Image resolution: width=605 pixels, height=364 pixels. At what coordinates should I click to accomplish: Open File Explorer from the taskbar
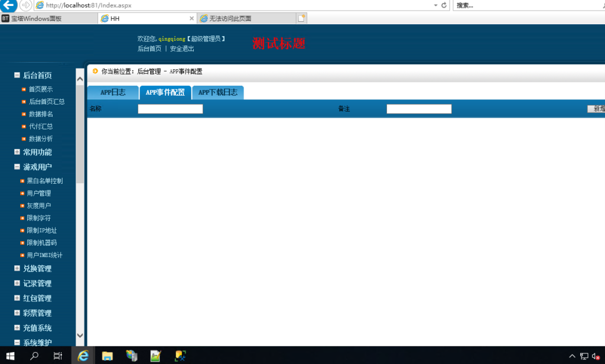tap(108, 355)
